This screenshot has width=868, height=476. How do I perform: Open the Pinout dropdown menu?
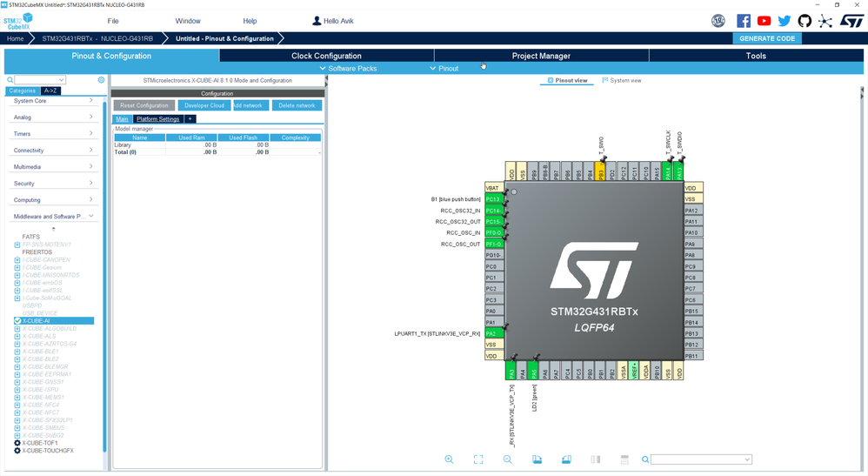coord(444,68)
